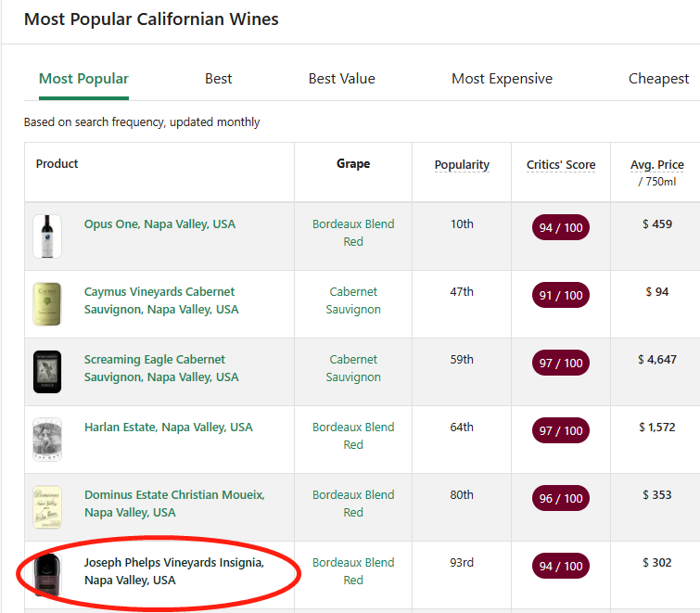The image size is (700, 613).
Task: Switch to the Best tab
Action: [219, 79]
